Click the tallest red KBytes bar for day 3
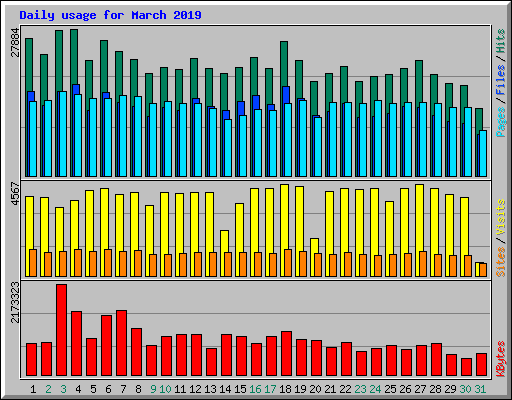This screenshot has height=400, width=512. [x=61, y=330]
